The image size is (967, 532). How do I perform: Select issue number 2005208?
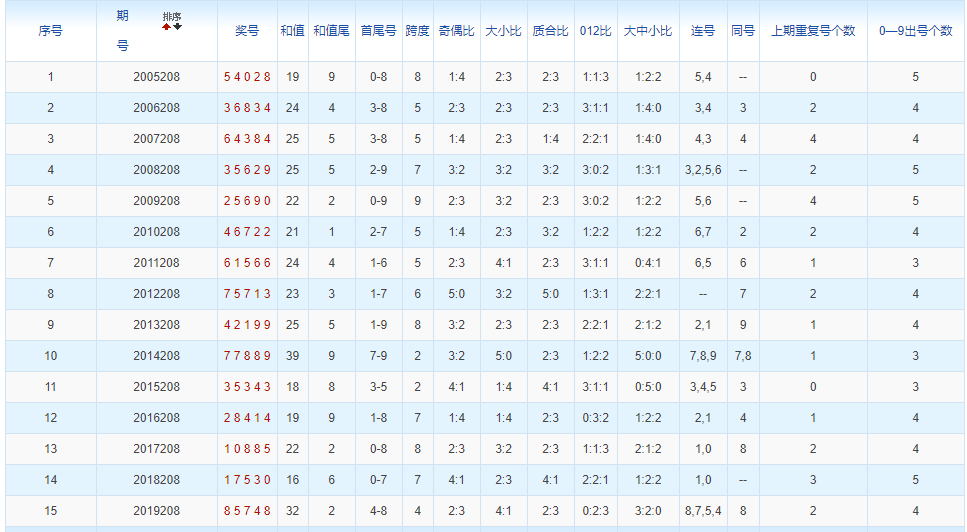coord(157,77)
